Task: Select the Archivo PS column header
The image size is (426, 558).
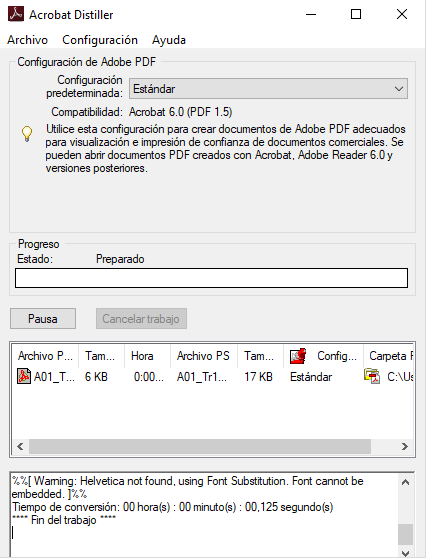Action: tap(203, 356)
